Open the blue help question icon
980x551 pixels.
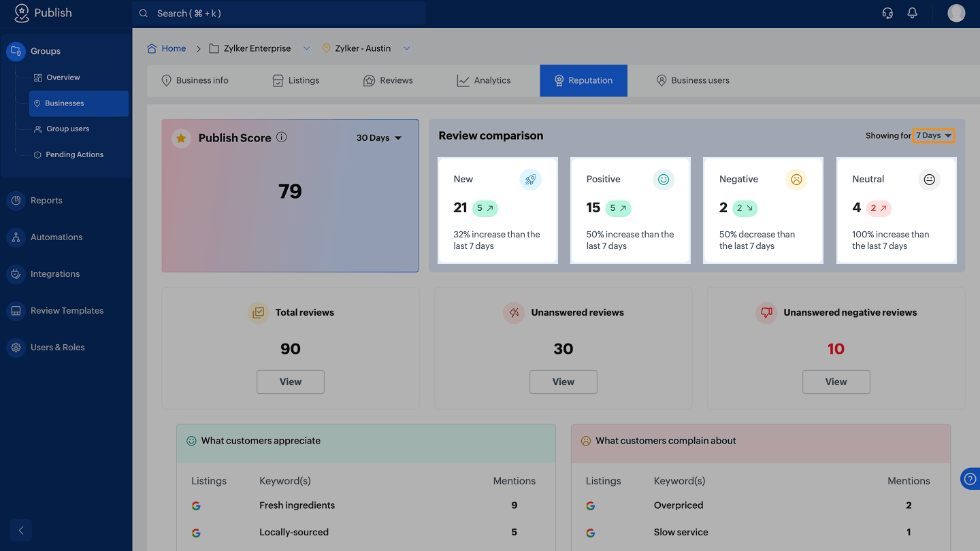[970, 478]
